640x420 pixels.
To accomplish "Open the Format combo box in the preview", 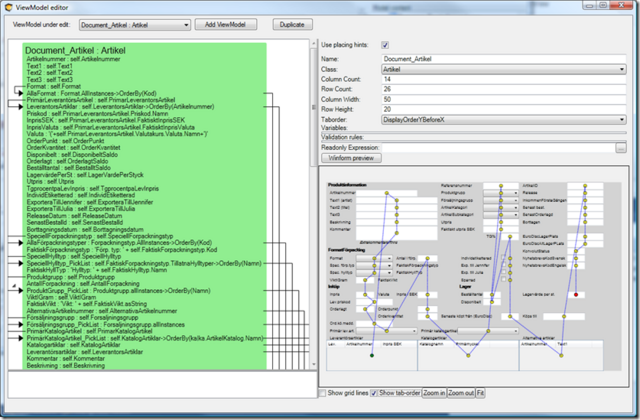I will [x=374, y=258].
